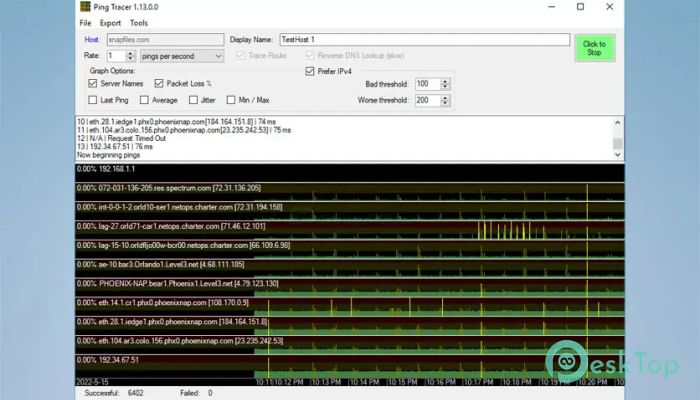This screenshot has width=700, height=400.
Task: Click the Worse threshold value field
Action: [x=428, y=100]
